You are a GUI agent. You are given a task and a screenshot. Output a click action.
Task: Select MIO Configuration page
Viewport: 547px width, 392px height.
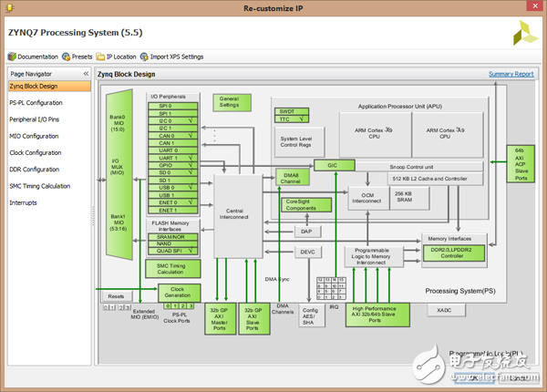(x=34, y=136)
